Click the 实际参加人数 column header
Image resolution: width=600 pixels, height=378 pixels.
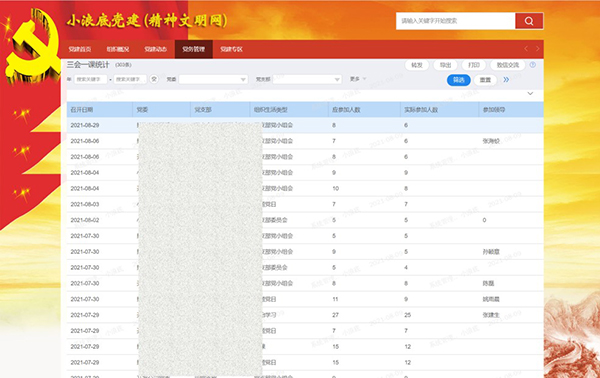439,110
